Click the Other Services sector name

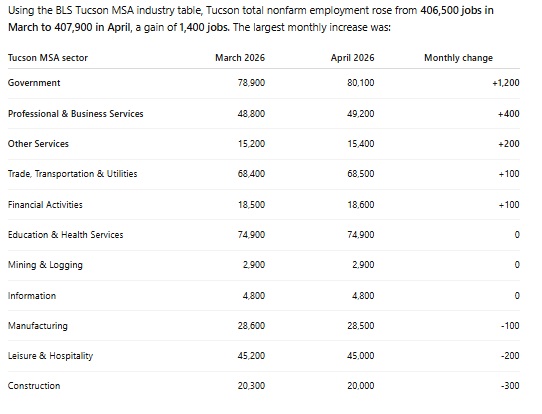(x=38, y=144)
